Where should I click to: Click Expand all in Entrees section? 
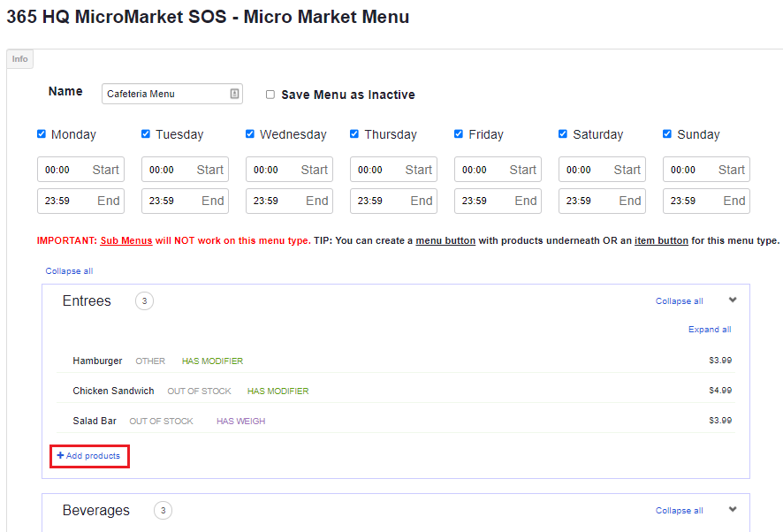click(710, 330)
